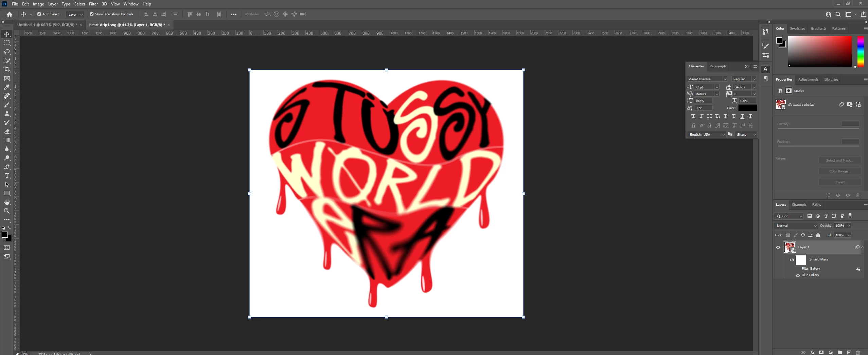This screenshot has height=355, width=868.
Task: Switch to the Channels tab
Action: [x=799, y=205]
